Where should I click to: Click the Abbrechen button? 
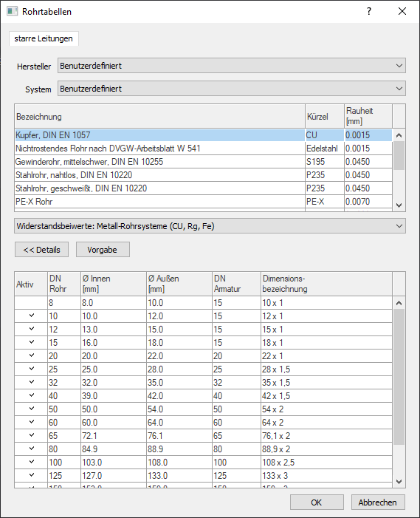coord(378,502)
